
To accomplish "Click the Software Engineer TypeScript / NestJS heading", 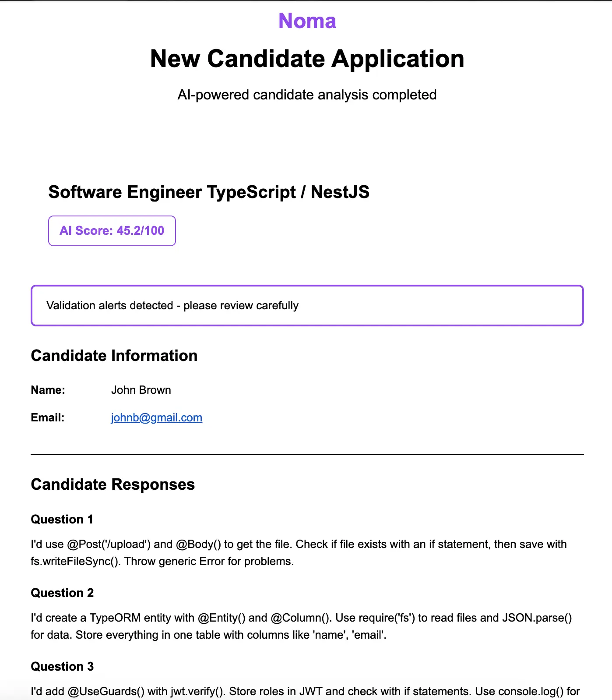I will click(209, 192).
